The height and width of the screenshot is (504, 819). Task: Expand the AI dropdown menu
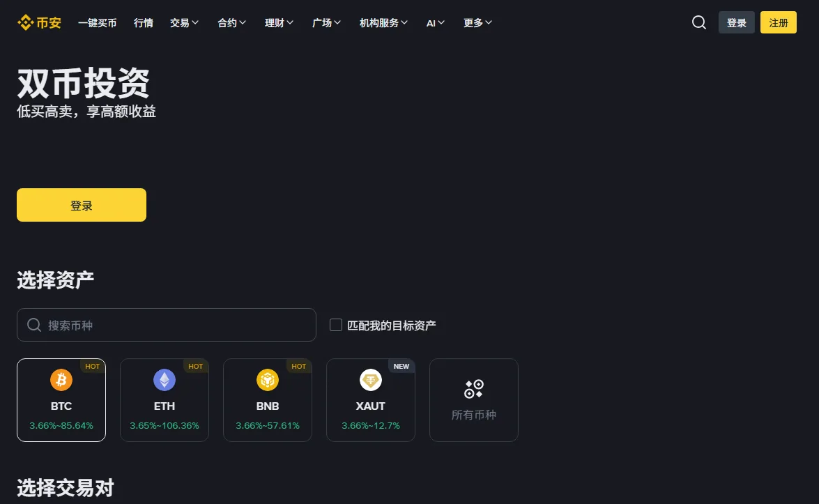(435, 22)
